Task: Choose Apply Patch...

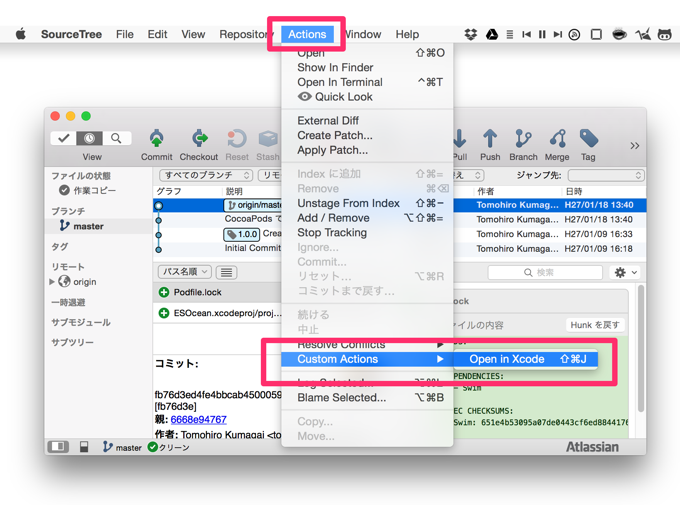Action: pyautogui.click(x=367, y=150)
